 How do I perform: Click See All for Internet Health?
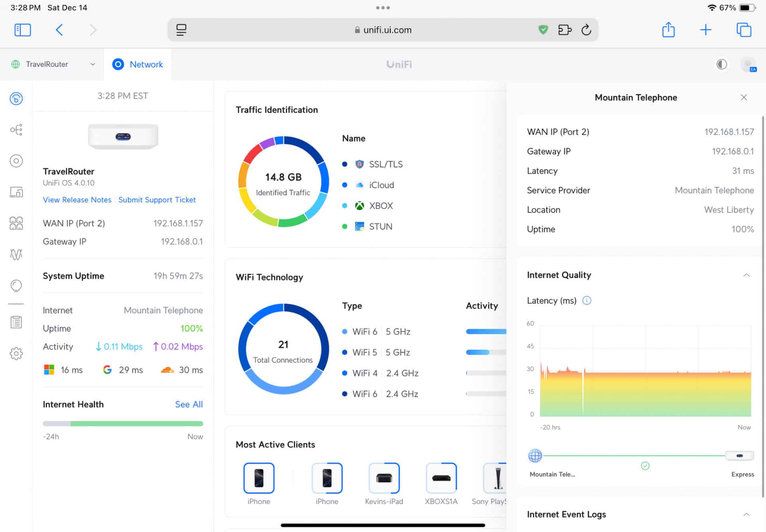point(189,404)
